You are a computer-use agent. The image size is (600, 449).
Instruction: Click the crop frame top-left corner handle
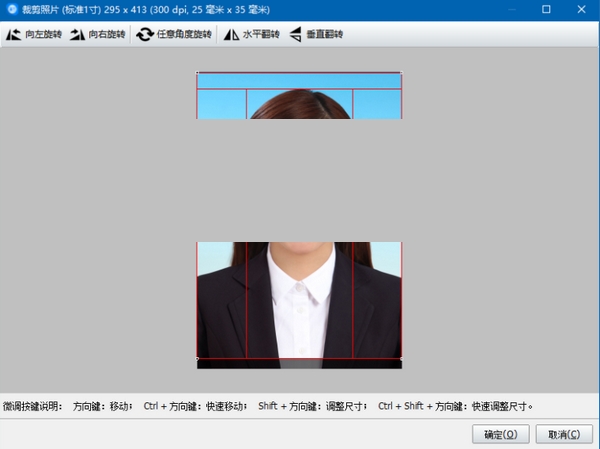tap(197, 73)
